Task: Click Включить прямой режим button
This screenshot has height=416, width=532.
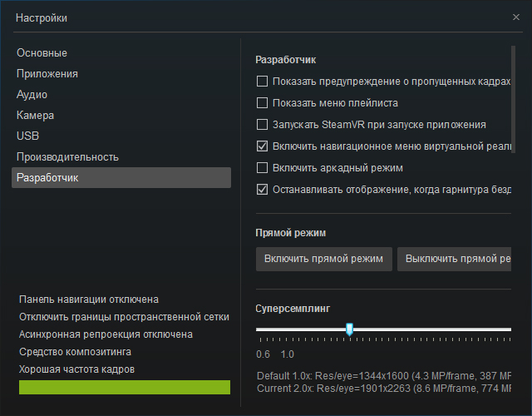Action: pos(324,259)
